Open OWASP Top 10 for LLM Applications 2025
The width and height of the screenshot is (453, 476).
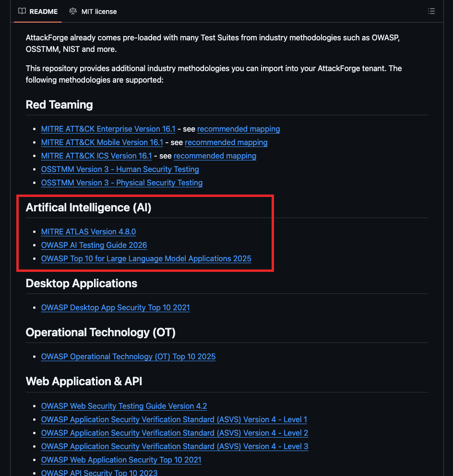[146, 258]
